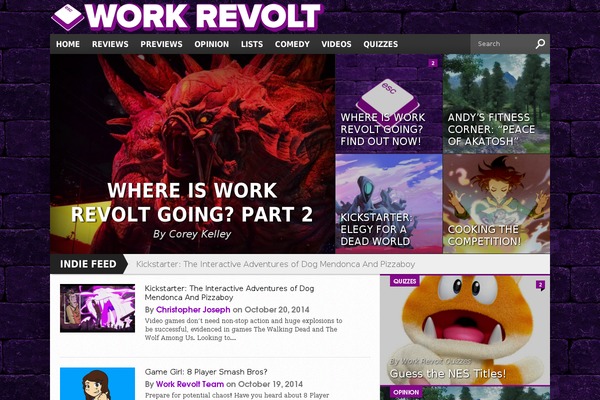This screenshot has width=600, height=400.
Task: Open the Home menu item
Action: coord(68,44)
